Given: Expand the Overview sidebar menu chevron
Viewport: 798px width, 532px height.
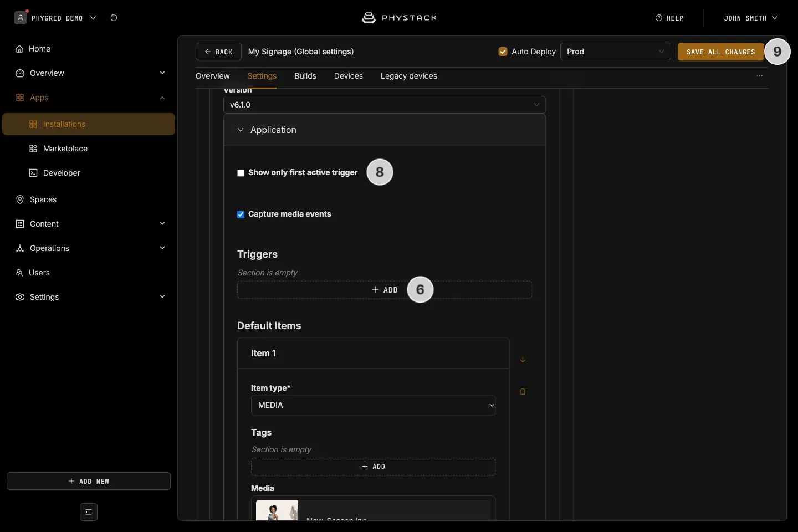Looking at the screenshot, I should coord(162,73).
